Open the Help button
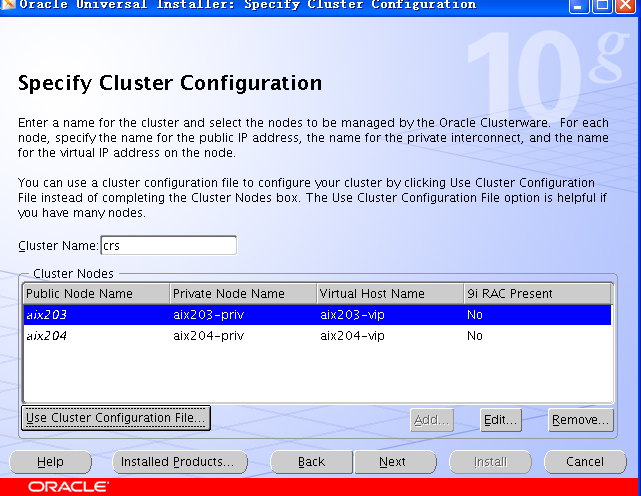641x496 pixels. point(50,462)
